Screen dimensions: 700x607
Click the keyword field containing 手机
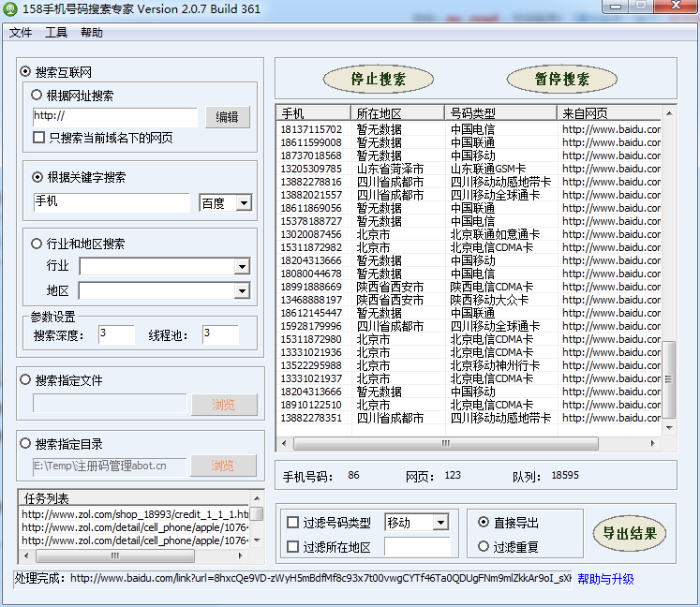tap(112, 202)
